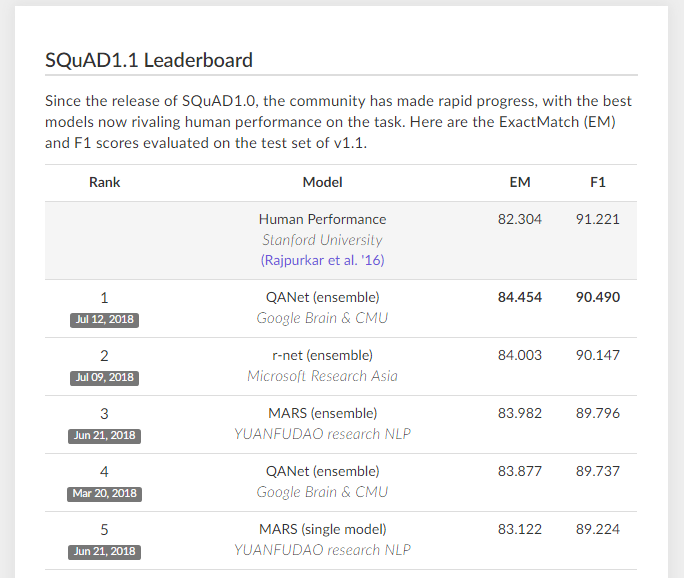Click rank number 3
Viewport: 684px width, 578px height.
click(x=104, y=414)
